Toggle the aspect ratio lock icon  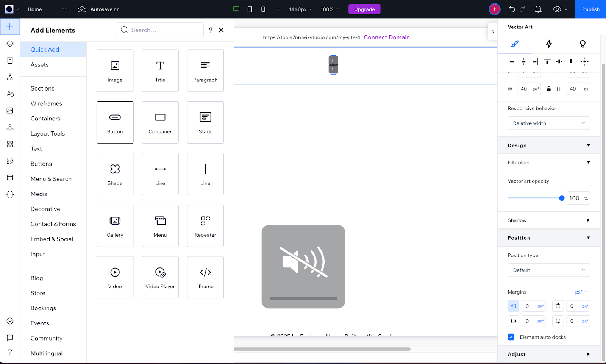click(548, 89)
